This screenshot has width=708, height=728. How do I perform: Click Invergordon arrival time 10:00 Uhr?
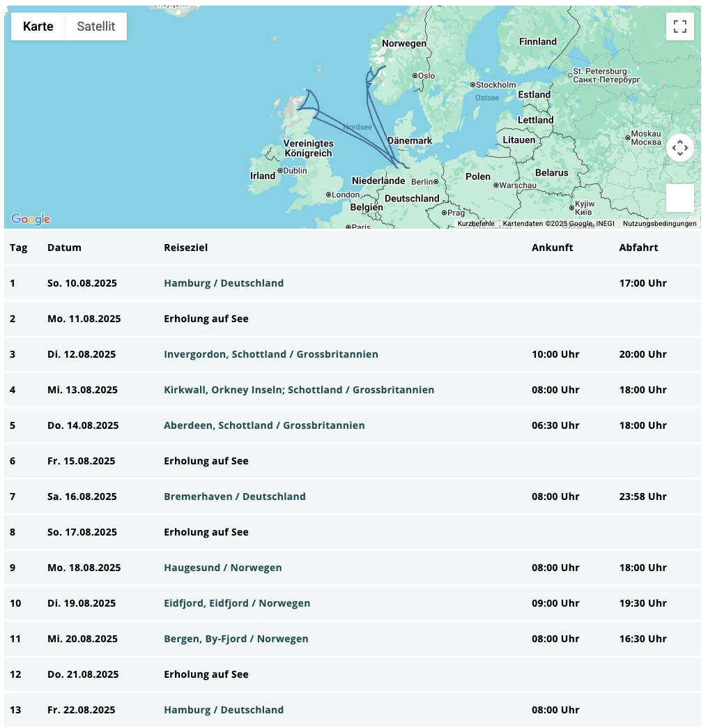point(555,354)
